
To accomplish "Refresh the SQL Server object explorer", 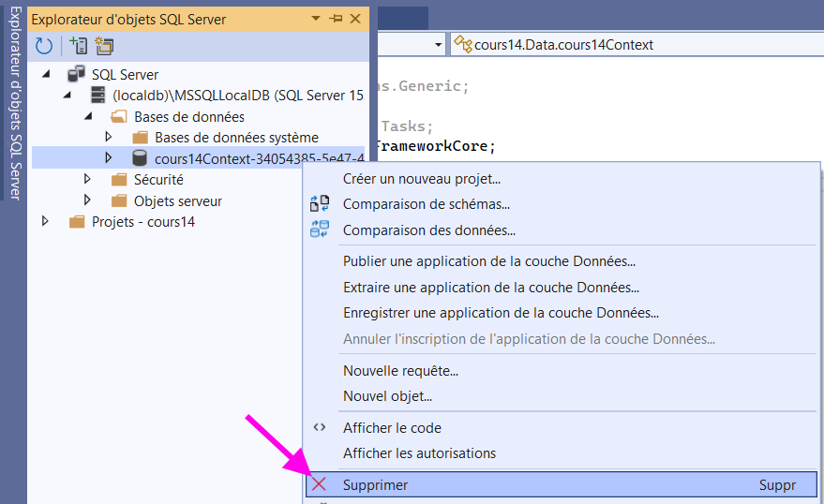I will 44,46.
